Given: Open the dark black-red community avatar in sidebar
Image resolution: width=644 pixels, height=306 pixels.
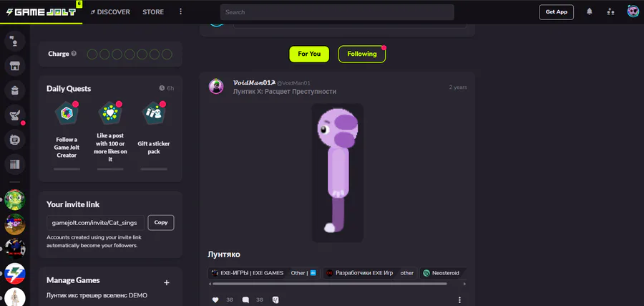Looking at the screenshot, I should (15, 249).
